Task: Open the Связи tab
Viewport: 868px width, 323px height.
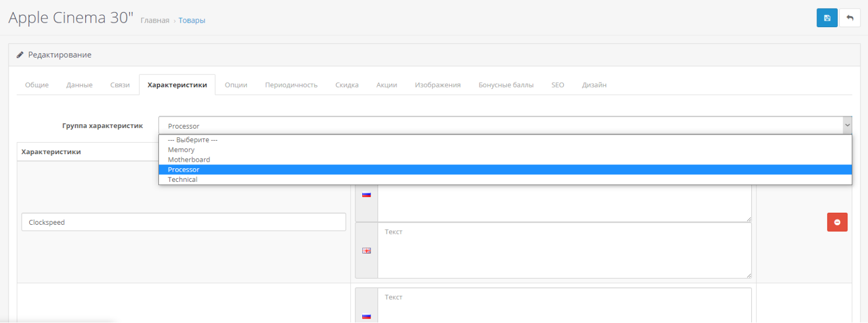Action: point(120,85)
